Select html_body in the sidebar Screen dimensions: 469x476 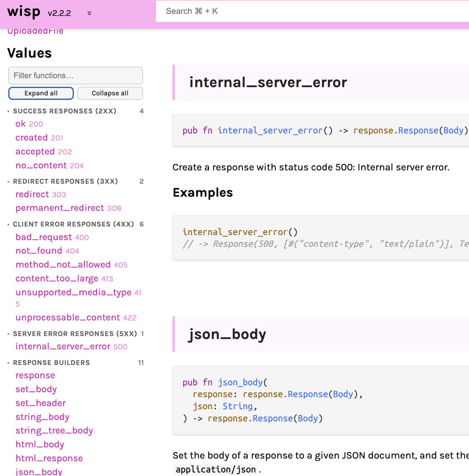tap(40, 444)
